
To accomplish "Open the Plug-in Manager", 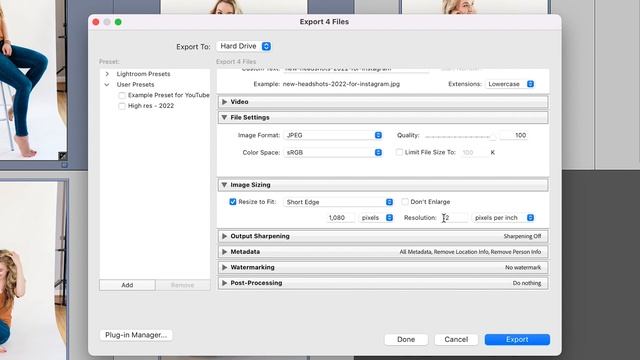I will pos(136,335).
